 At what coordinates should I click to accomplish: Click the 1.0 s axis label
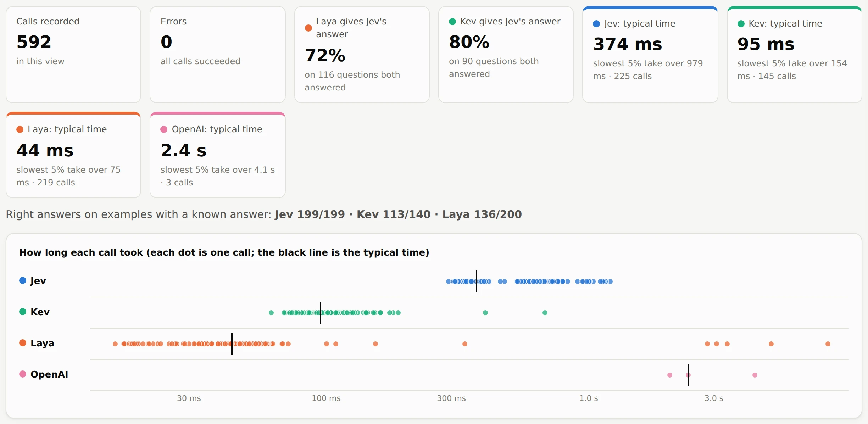589,398
